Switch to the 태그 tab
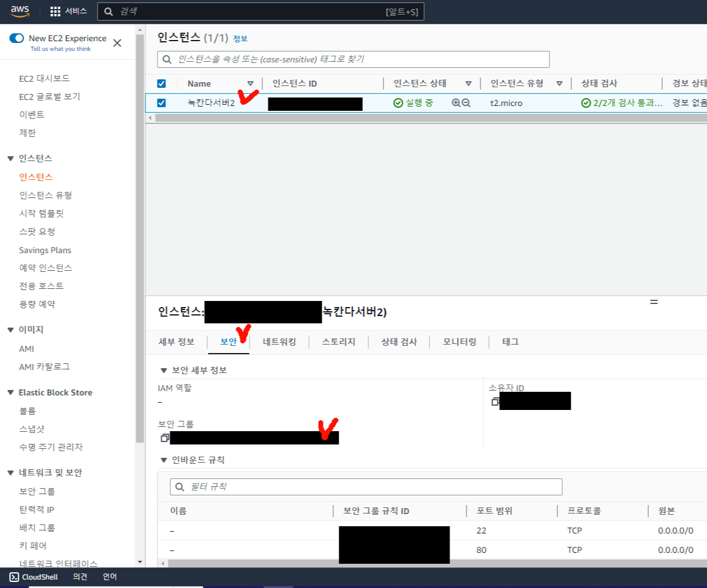 coord(511,342)
